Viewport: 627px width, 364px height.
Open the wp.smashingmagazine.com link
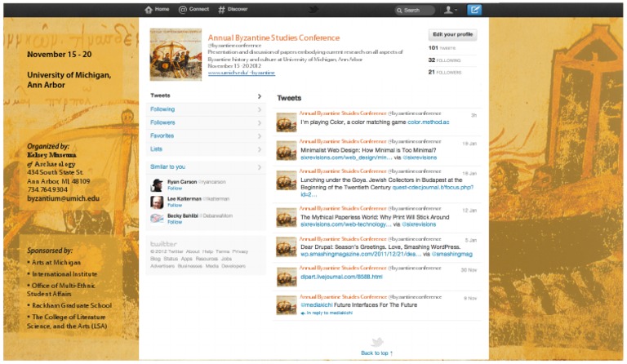(x=361, y=254)
